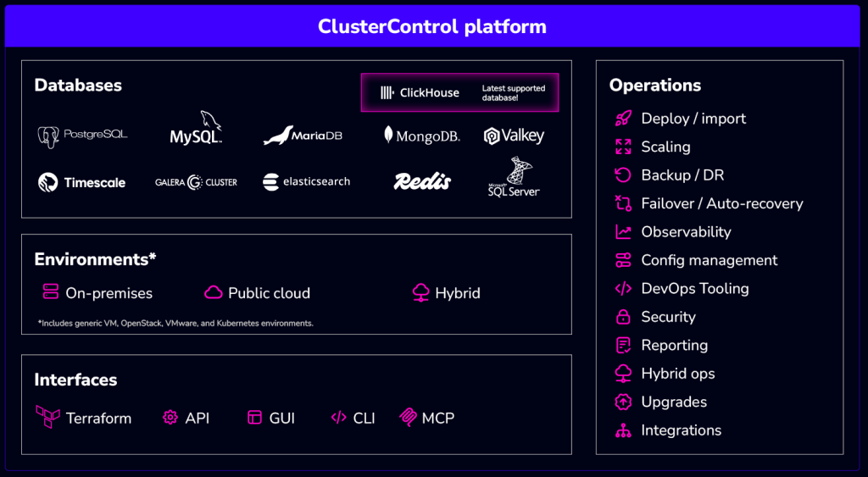Click the "Hybrid" label under Environments
Screen dimensions: 868x477
[458, 293]
